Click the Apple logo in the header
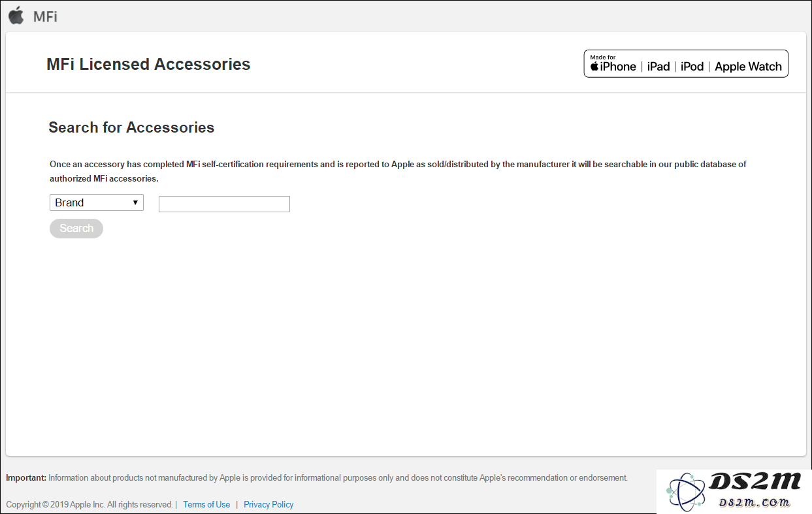The width and height of the screenshot is (812, 514). (16, 16)
